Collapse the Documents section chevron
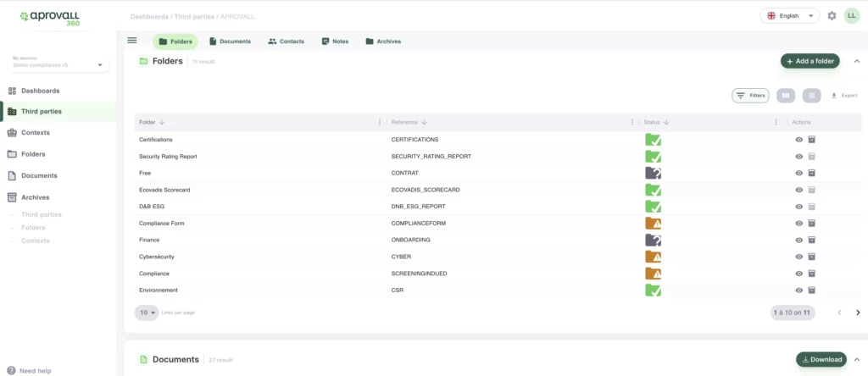This screenshot has width=868, height=376. 856,359
